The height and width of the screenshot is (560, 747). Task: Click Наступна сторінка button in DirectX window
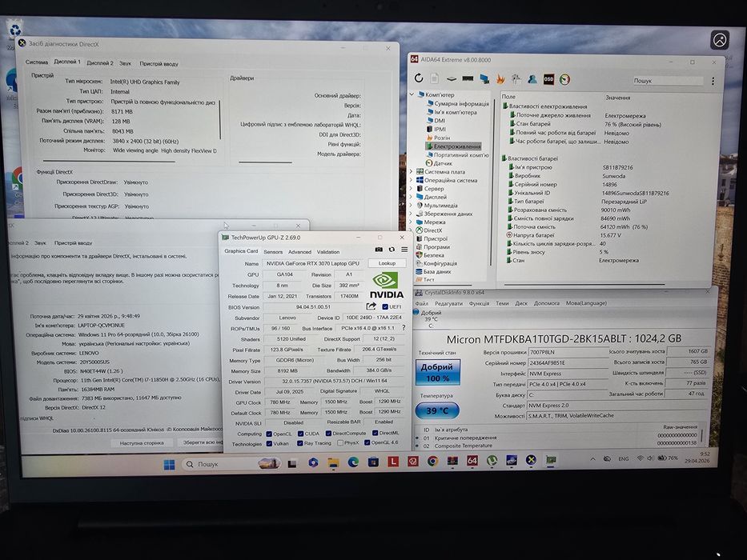[x=142, y=443]
